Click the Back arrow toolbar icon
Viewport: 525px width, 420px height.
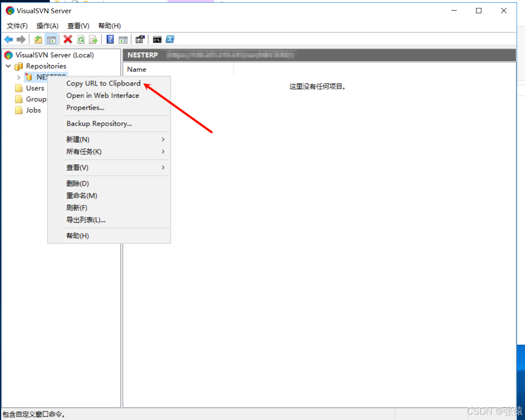8,40
